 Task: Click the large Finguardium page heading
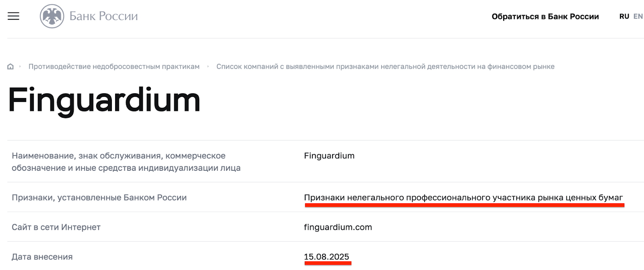point(104,100)
